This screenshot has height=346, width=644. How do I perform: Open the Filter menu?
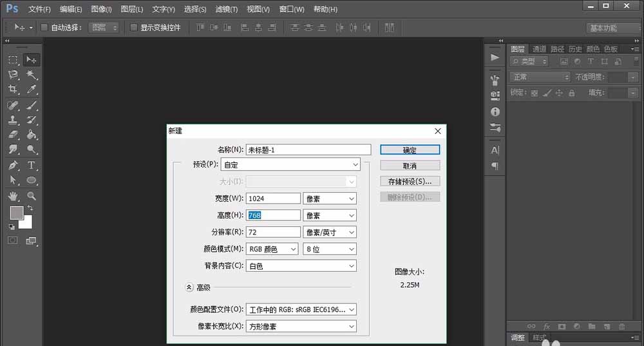226,9
